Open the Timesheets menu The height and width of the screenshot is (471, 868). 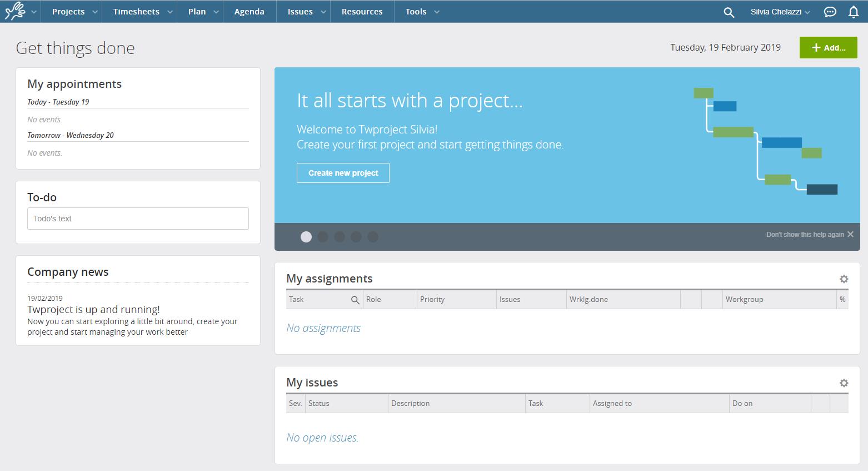[136, 12]
